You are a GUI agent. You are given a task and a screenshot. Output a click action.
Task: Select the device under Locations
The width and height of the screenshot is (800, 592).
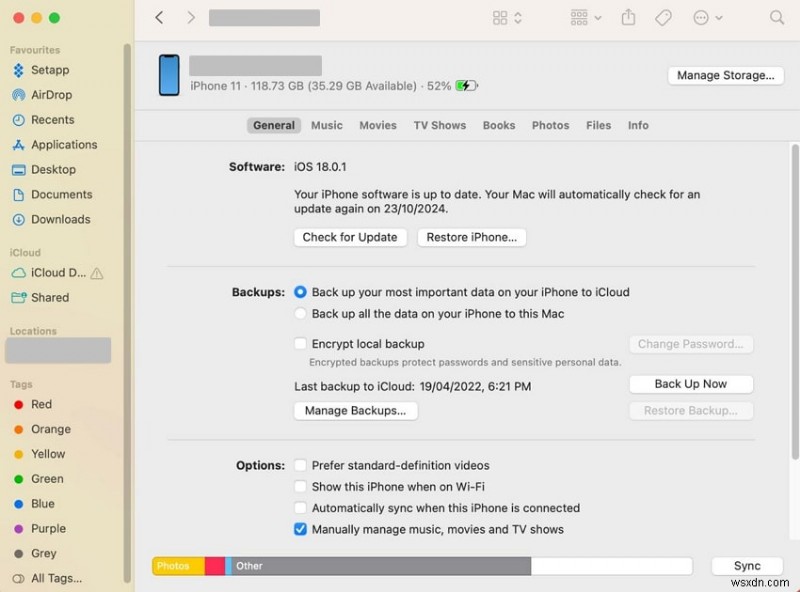click(58, 351)
